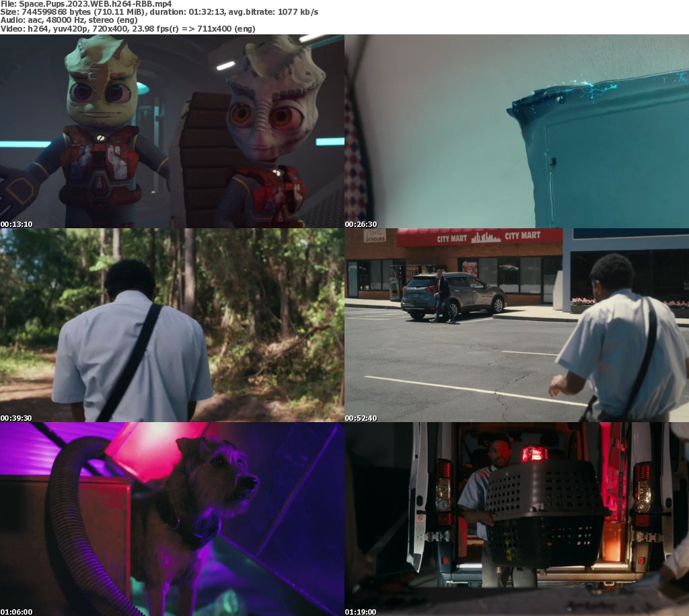Select the blue glowing cube thumbnail

coord(517,131)
